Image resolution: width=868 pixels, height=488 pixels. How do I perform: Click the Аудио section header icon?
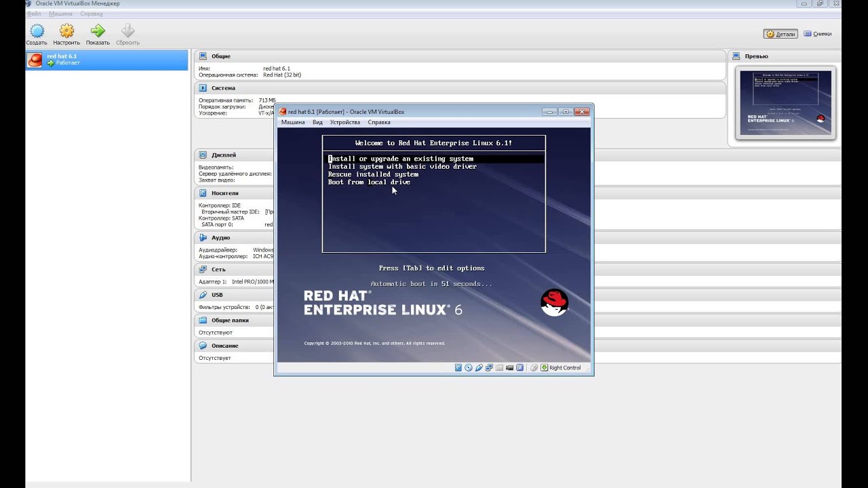[203, 238]
